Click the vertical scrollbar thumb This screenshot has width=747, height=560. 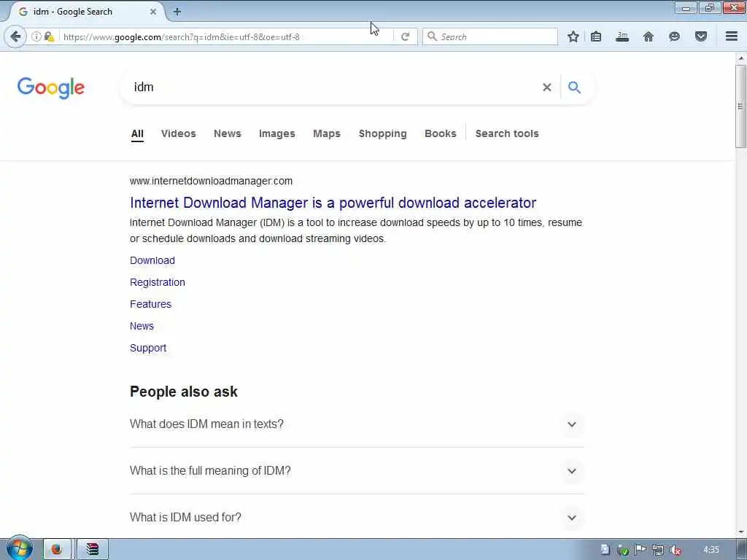[741, 106]
